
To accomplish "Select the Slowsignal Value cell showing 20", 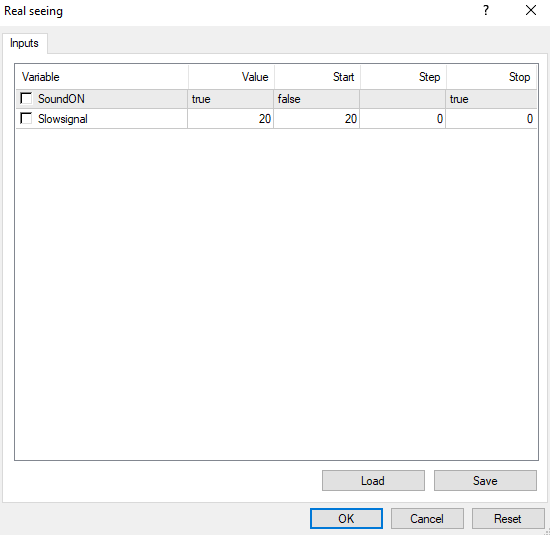I will click(x=230, y=119).
